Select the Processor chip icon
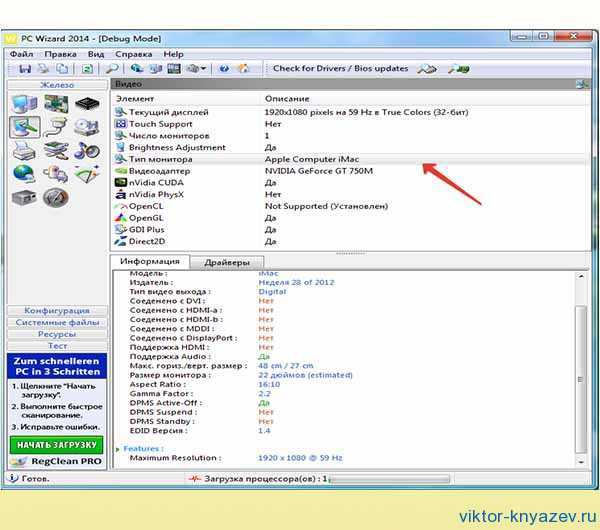 (x=87, y=103)
